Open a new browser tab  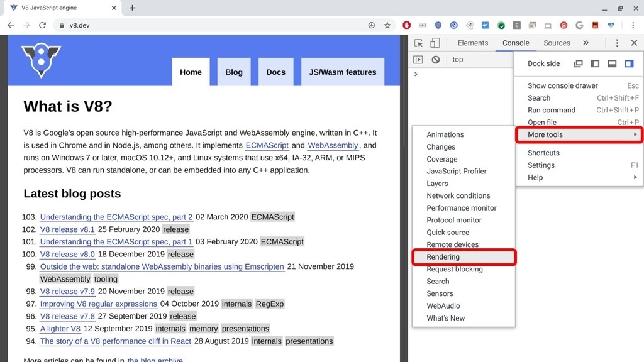(x=132, y=8)
